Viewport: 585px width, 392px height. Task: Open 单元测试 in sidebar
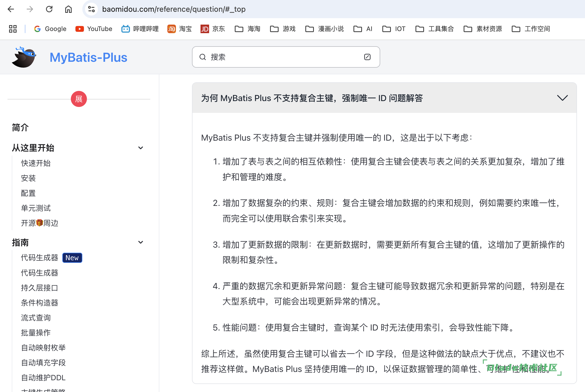[x=36, y=208]
